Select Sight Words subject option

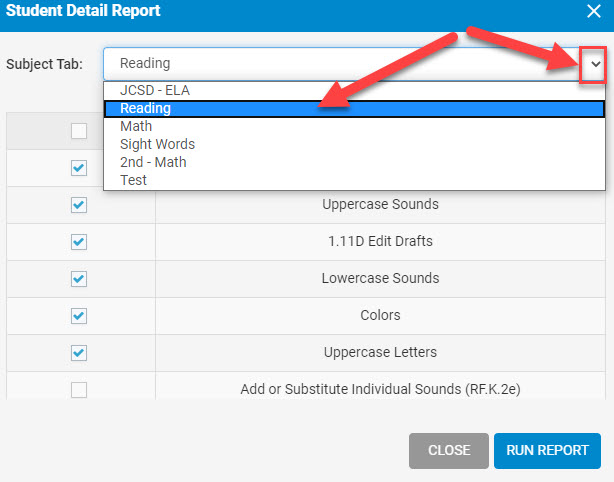pos(354,144)
